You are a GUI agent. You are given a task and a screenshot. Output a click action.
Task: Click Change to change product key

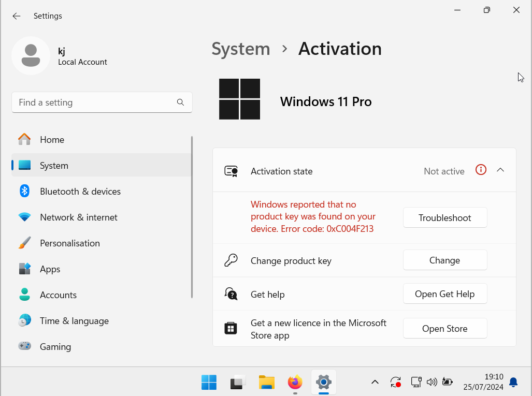click(445, 260)
